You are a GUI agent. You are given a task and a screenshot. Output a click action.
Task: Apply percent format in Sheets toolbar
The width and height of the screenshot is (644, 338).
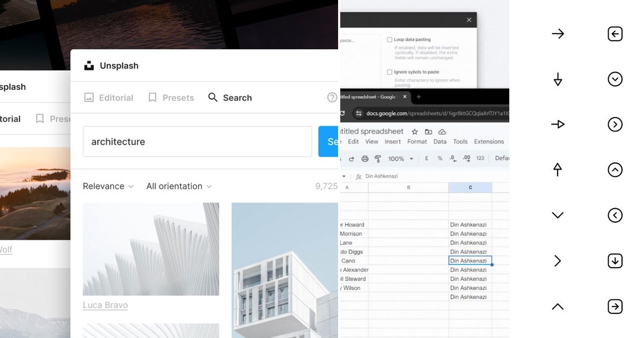pyautogui.click(x=440, y=158)
